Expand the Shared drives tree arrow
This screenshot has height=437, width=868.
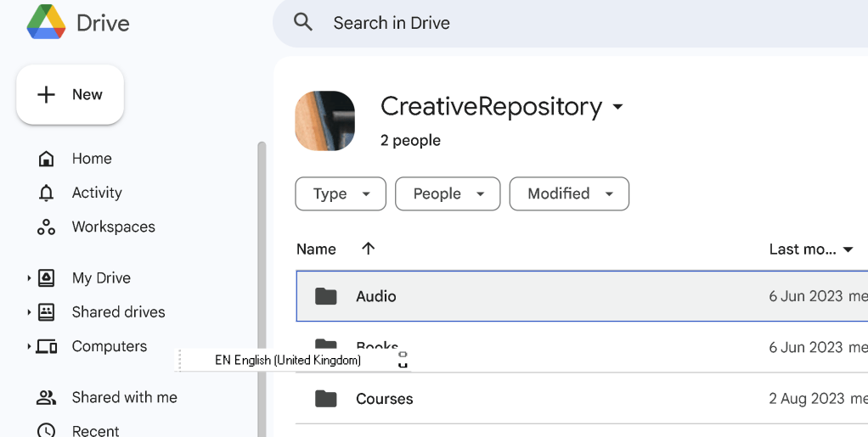point(29,312)
